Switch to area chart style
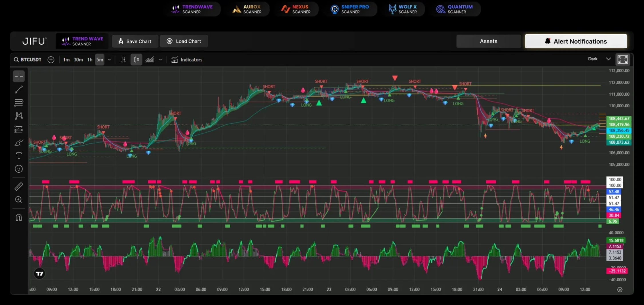Viewport: 644px width, 305px height. point(149,60)
